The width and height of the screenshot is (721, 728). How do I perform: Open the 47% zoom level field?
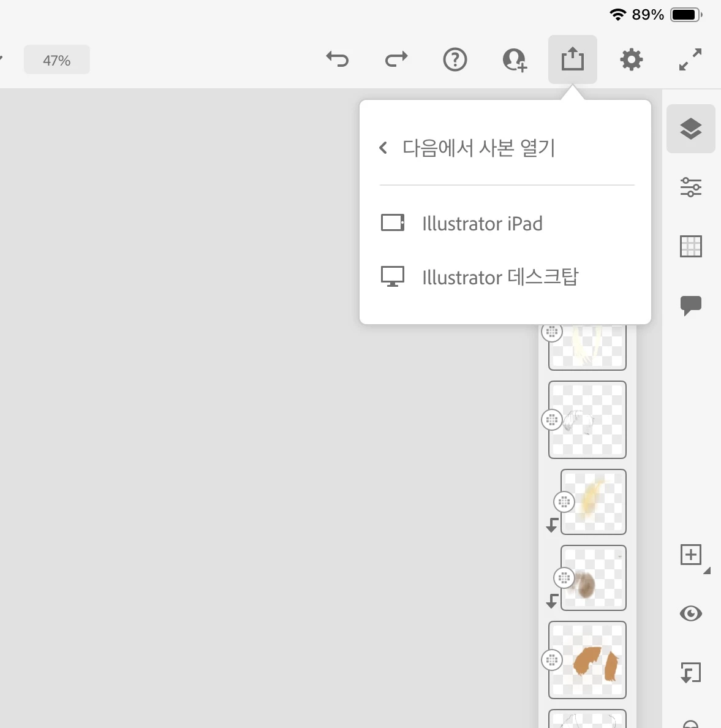click(56, 60)
